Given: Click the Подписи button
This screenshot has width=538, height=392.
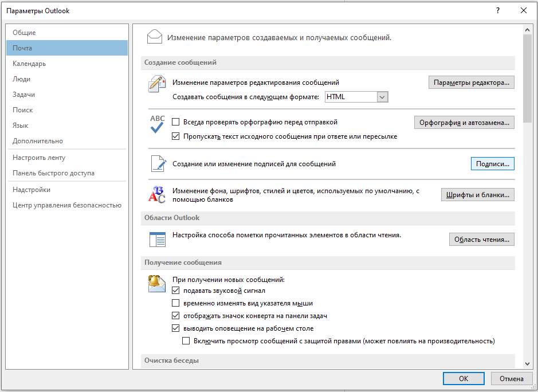Looking at the screenshot, I should [492, 164].
